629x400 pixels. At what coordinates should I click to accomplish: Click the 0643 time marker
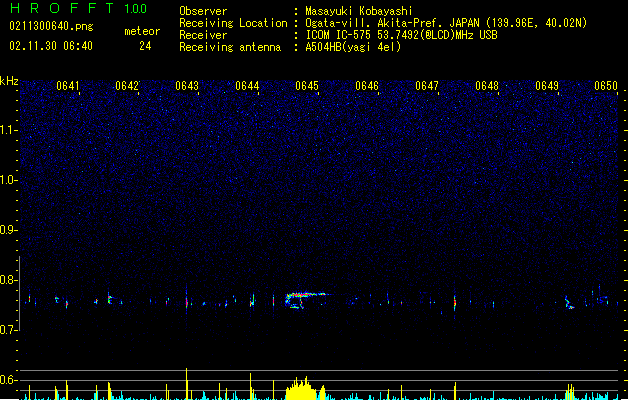(x=187, y=86)
